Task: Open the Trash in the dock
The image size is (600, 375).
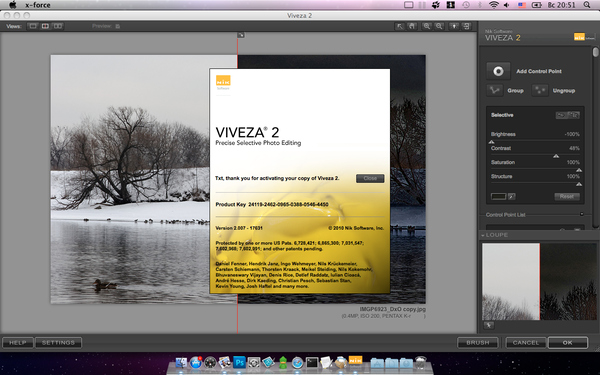Action: [x=420, y=362]
